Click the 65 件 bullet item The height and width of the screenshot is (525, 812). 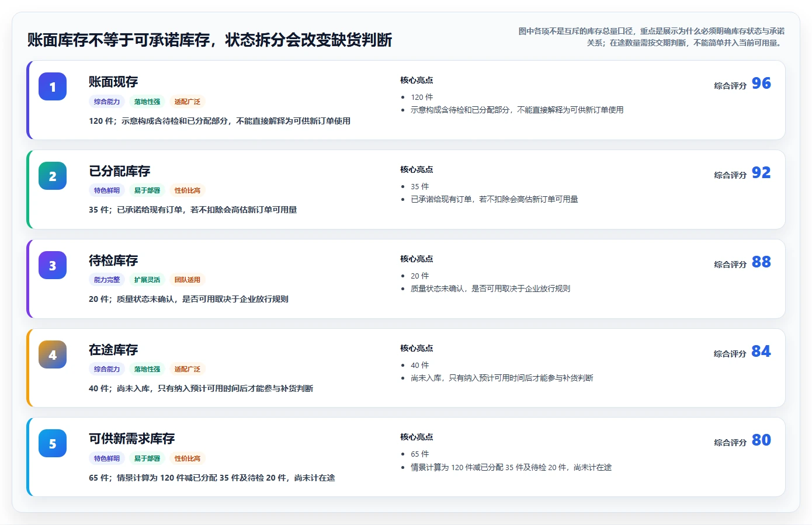[x=419, y=454]
